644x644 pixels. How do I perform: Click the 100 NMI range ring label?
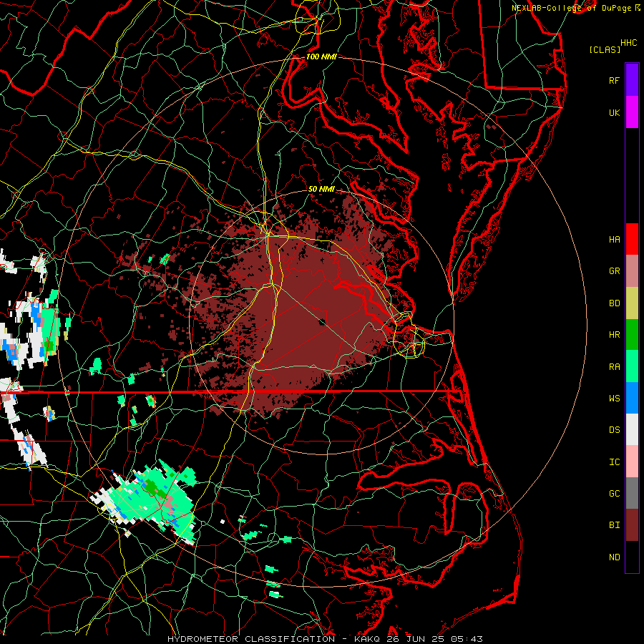coord(321,57)
